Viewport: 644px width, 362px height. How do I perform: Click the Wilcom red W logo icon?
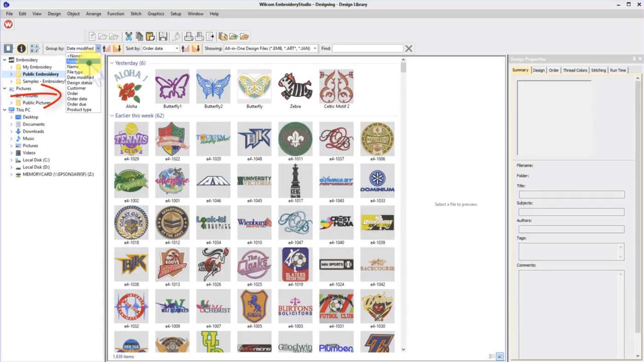(8, 24)
